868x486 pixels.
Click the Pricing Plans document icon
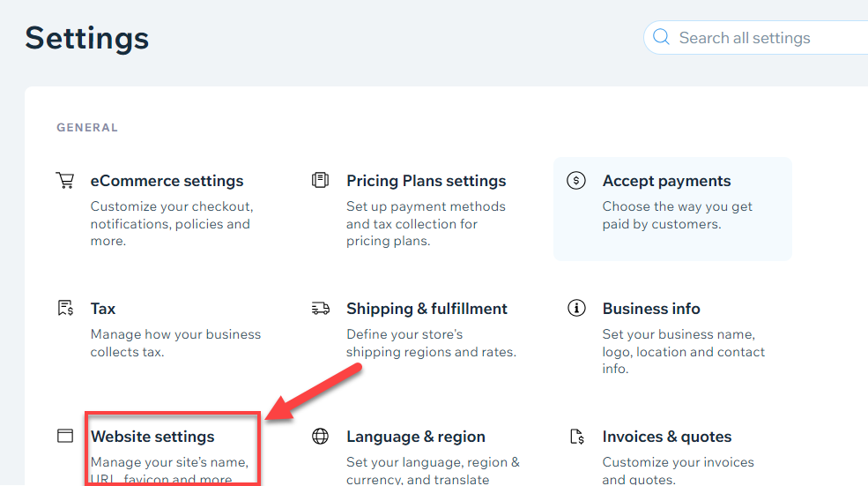tap(320, 180)
